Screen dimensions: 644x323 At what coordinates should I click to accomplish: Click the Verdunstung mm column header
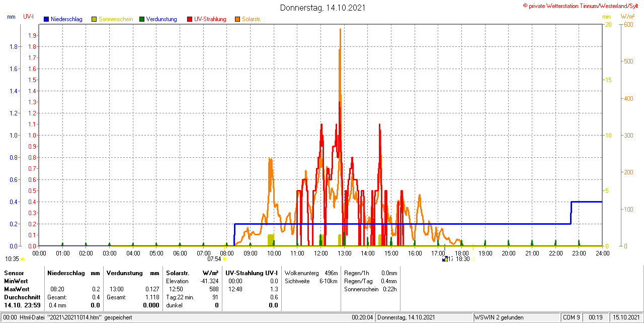(133, 273)
